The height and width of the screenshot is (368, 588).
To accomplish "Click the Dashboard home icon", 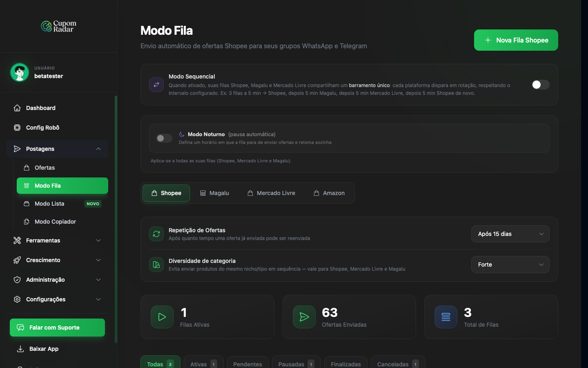I will pyautogui.click(x=17, y=108).
